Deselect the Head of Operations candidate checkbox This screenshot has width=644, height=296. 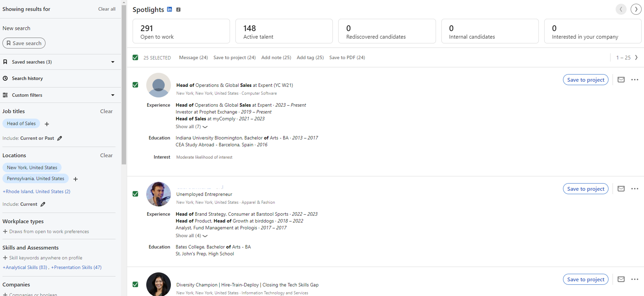[135, 85]
